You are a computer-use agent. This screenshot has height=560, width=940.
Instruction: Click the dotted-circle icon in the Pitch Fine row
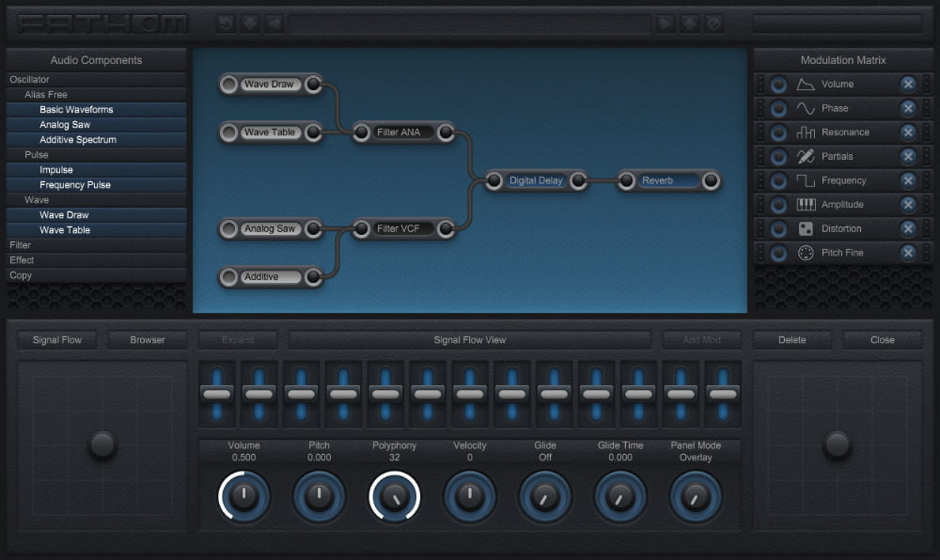click(806, 253)
